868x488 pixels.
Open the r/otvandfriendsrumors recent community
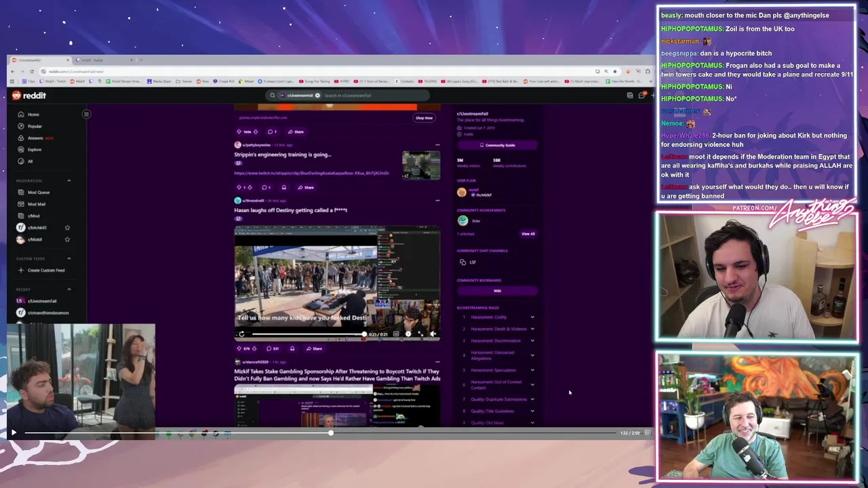(43, 312)
